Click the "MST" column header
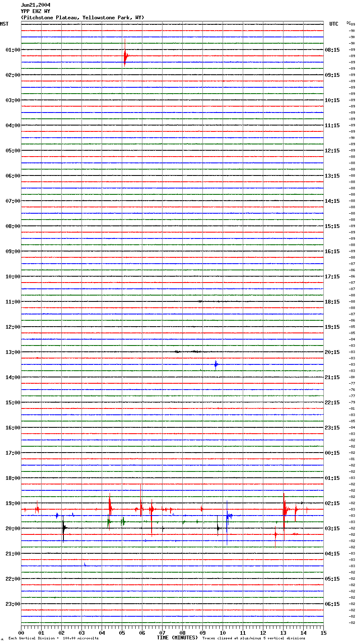The width and height of the screenshot is (357, 644). click(4, 24)
